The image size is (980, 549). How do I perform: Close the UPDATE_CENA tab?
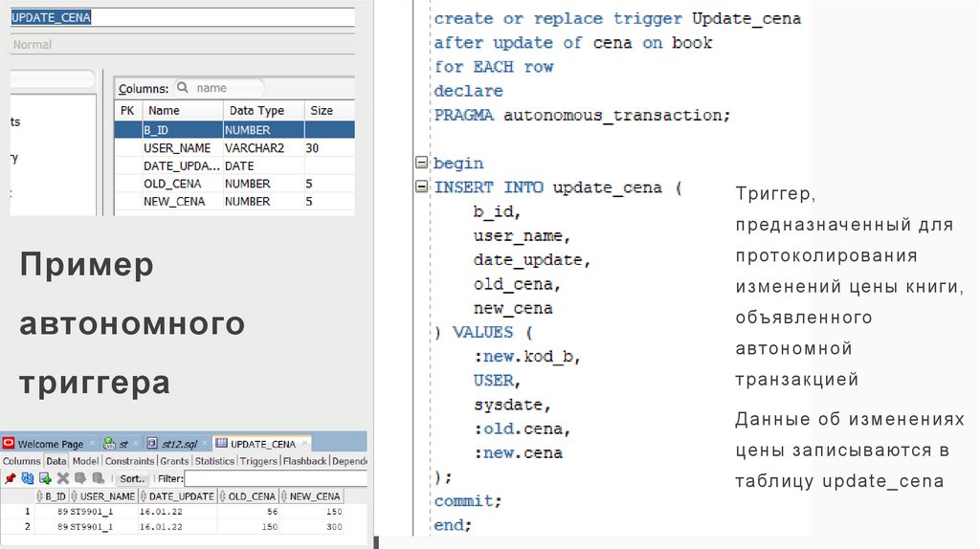tap(304, 444)
